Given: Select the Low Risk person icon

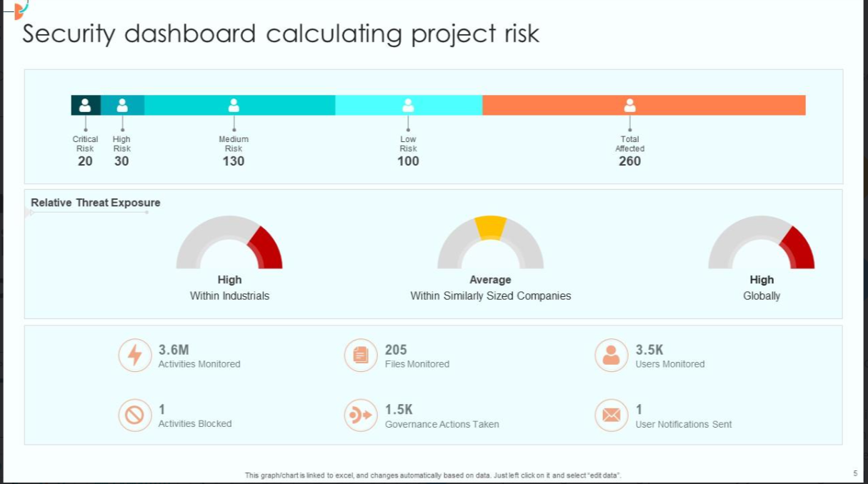Looking at the screenshot, I should [x=408, y=105].
